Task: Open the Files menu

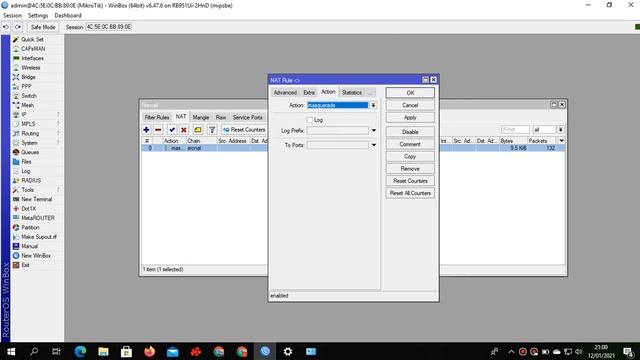Action: pyautogui.click(x=26, y=162)
